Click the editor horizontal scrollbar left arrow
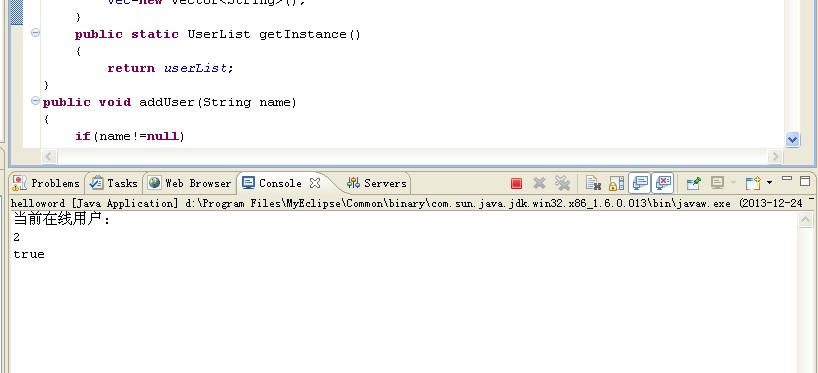The height and width of the screenshot is (373, 818). click(49, 156)
